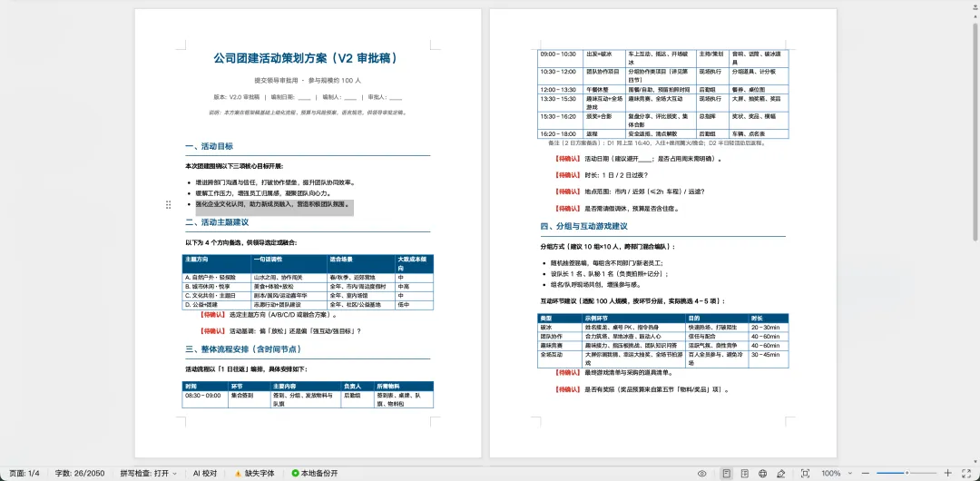Click bullet 缓解工作压力
Screen dimensions: 980x481
click(x=263, y=193)
